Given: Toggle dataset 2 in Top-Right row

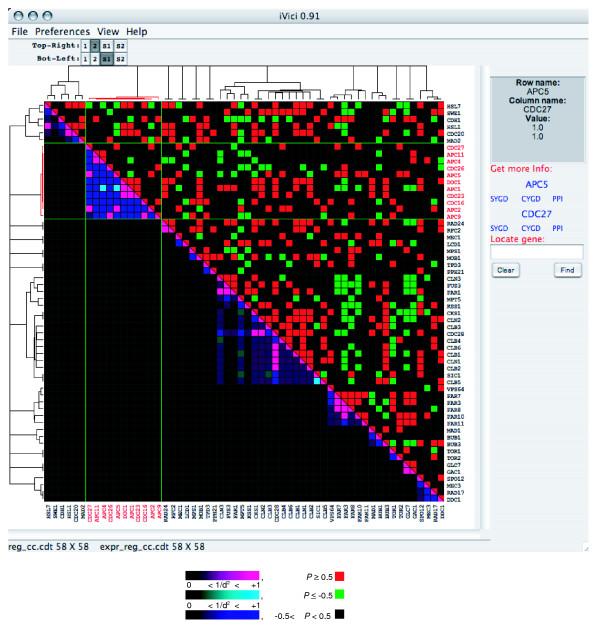Looking at the screenshot, I should click(x=95, y=46).
